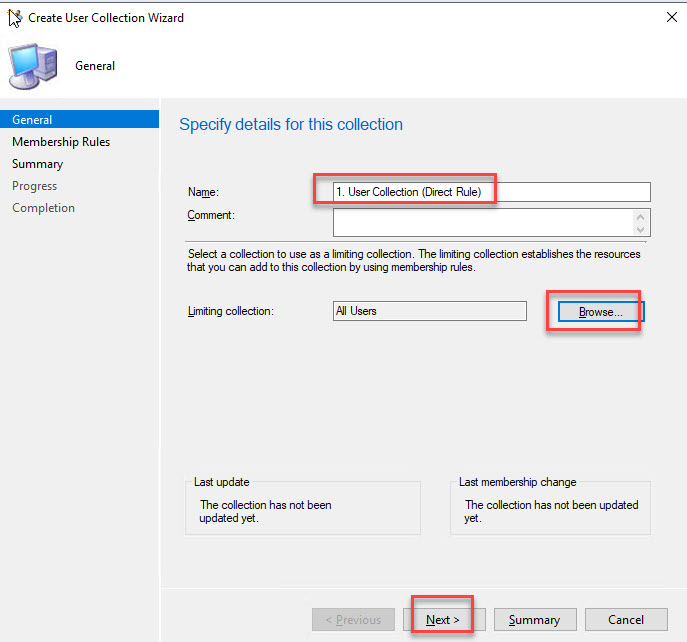This screenshot has height=642, width=687.
Task: Click the wizard icon in the title bar
Action: pyautogui.click(x=14, y=17)
